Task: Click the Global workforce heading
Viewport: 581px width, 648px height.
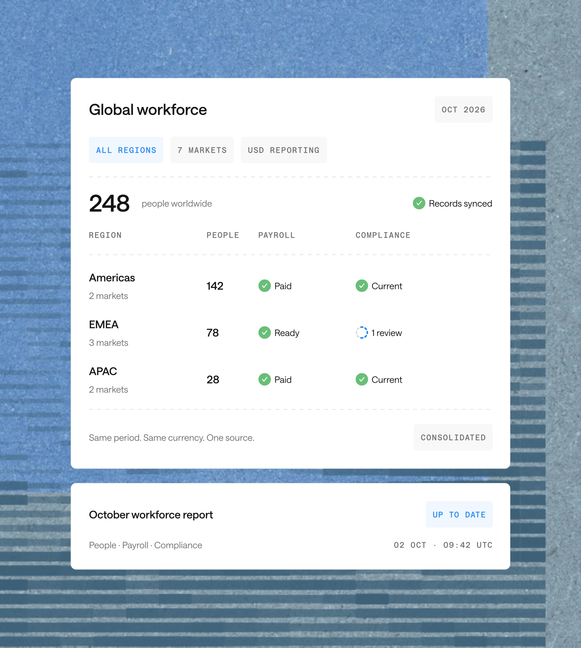Action: point(148,110)
